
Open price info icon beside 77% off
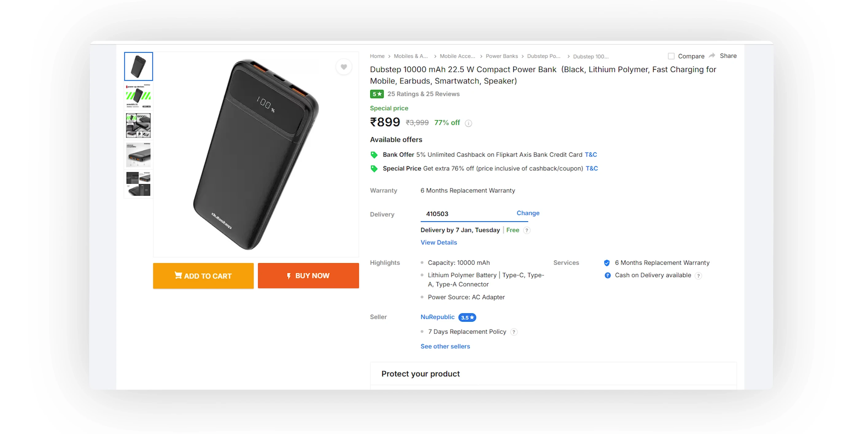pyautogui.click(x=468, y=123)
